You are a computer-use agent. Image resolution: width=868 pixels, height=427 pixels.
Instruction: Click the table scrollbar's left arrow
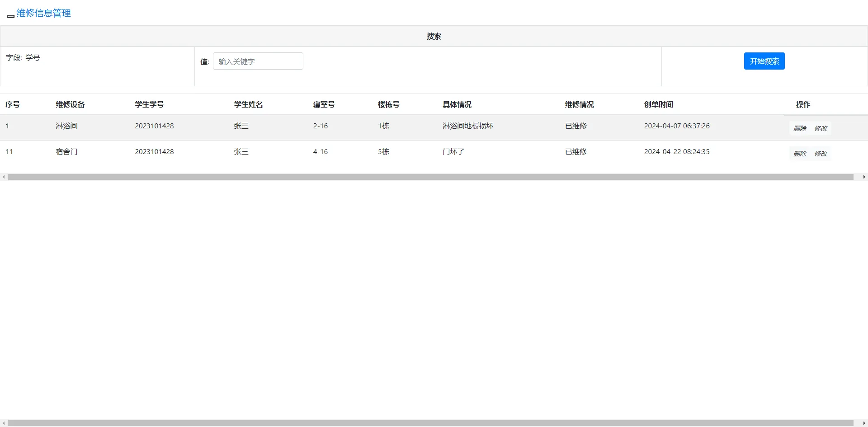pyautogui.click(x=4, y=177)
